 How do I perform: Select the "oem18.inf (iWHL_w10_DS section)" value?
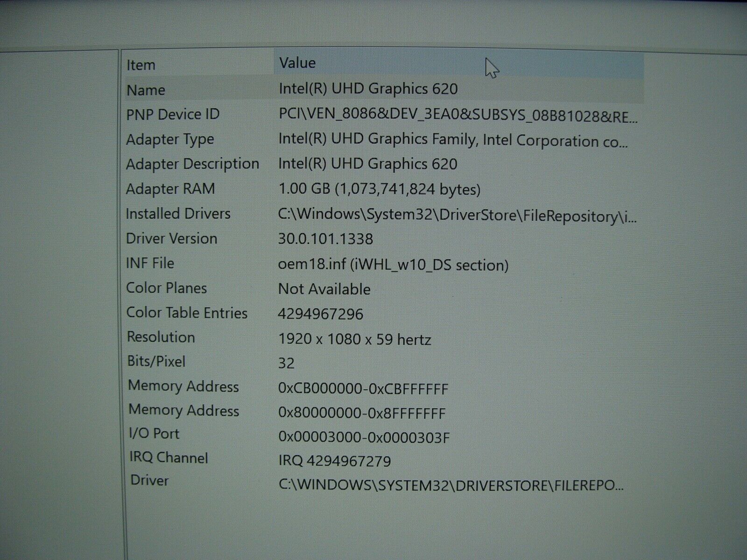pos(393,265)
